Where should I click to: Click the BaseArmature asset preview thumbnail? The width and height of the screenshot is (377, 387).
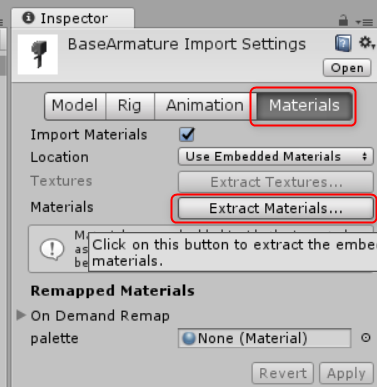tap(38, 54)
